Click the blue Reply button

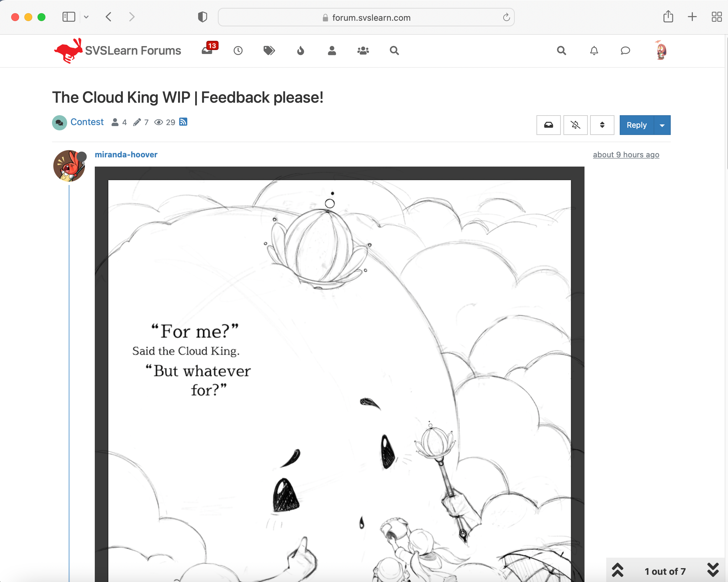click(637, 125)
